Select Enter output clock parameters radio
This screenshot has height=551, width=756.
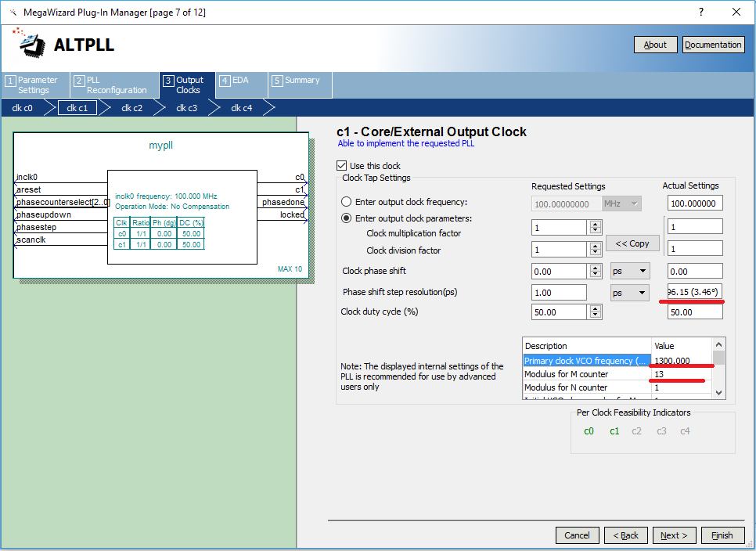pos(346,218)
